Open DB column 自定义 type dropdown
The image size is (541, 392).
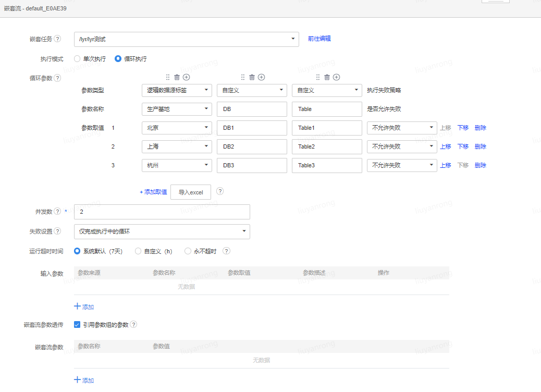pyautogui.click(x=252, y=90)
